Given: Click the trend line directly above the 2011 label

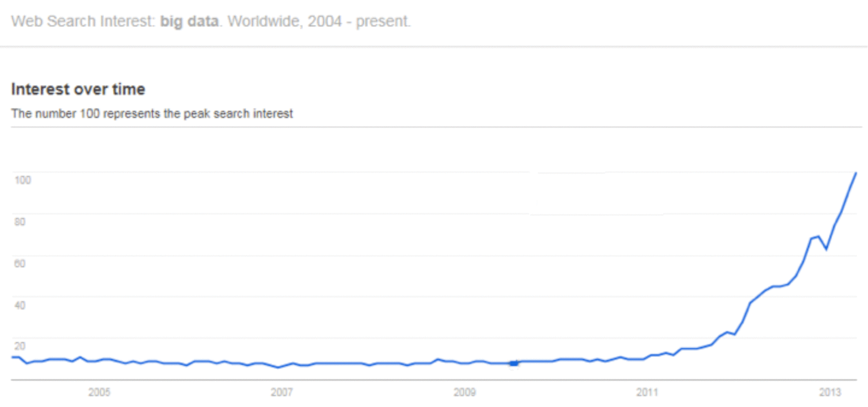Looking at the screenshot, I should coord(647,357).
